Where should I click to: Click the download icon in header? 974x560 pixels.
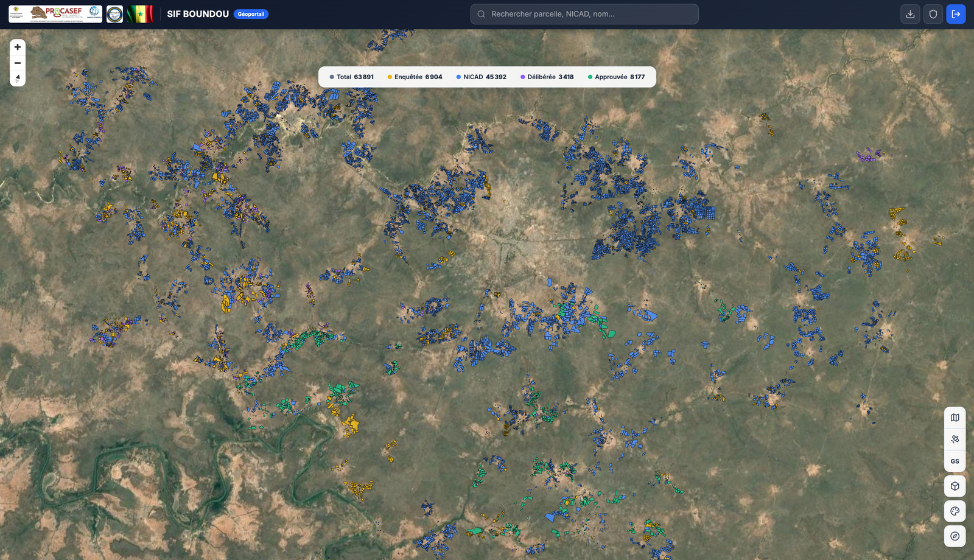tap(910, 14)
